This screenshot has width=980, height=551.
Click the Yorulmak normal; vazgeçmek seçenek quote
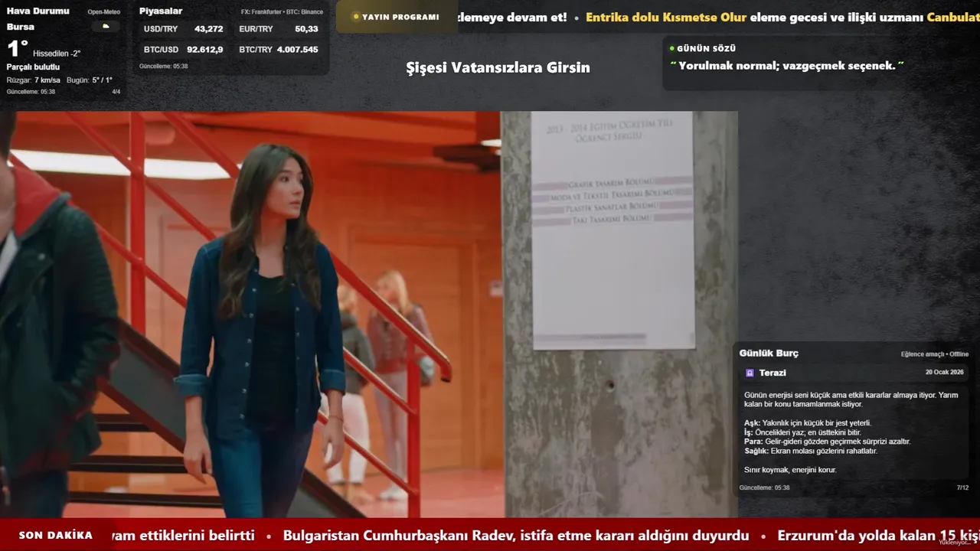click(787, 66)
